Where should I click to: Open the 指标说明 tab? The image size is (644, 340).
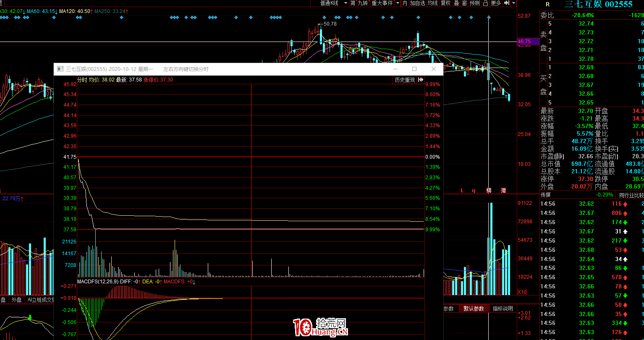503,309
